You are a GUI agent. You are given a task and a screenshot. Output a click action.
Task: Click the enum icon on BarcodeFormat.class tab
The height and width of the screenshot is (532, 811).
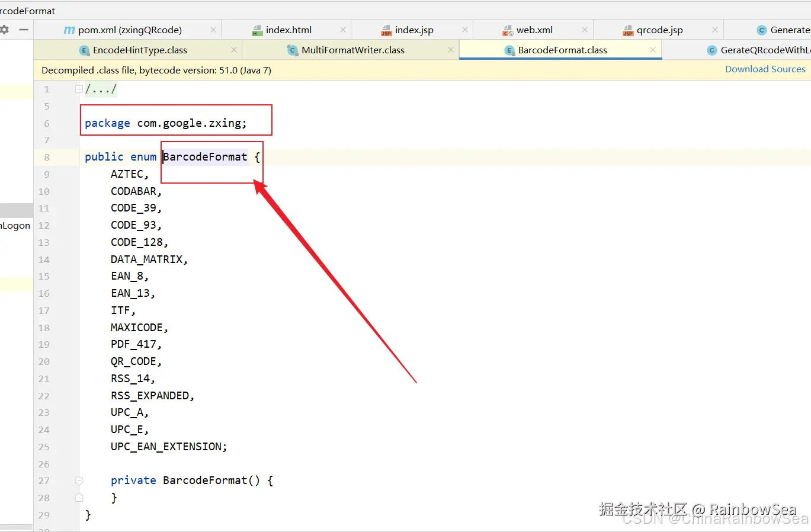pyautogui.click(x=509, y=50)
